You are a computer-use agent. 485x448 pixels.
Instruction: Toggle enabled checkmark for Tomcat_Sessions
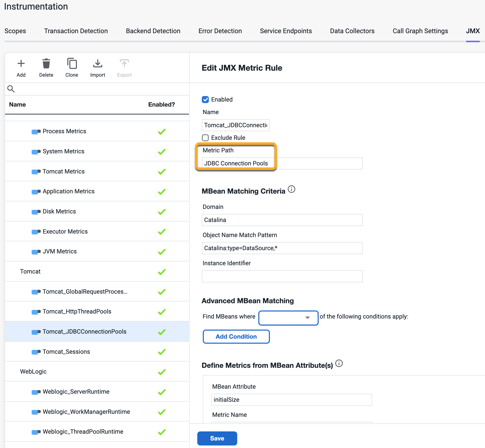[x=162, y=352]
